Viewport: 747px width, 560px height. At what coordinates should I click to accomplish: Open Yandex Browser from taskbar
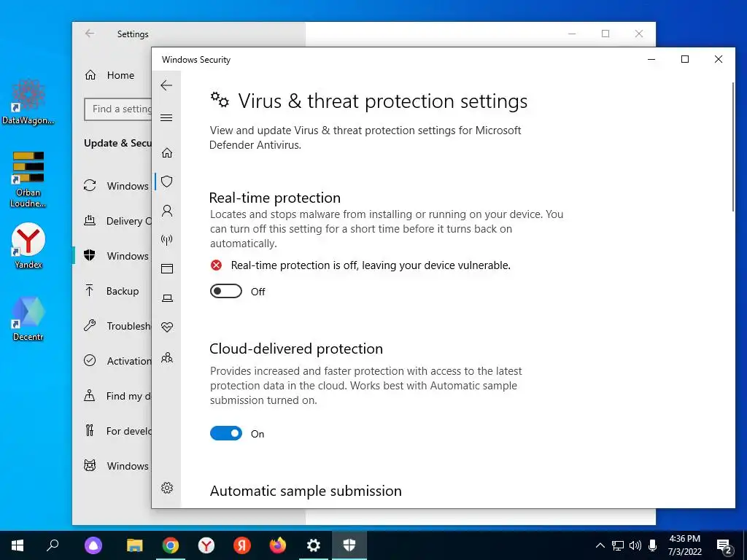pyautogui.click(x=206, y=545)
